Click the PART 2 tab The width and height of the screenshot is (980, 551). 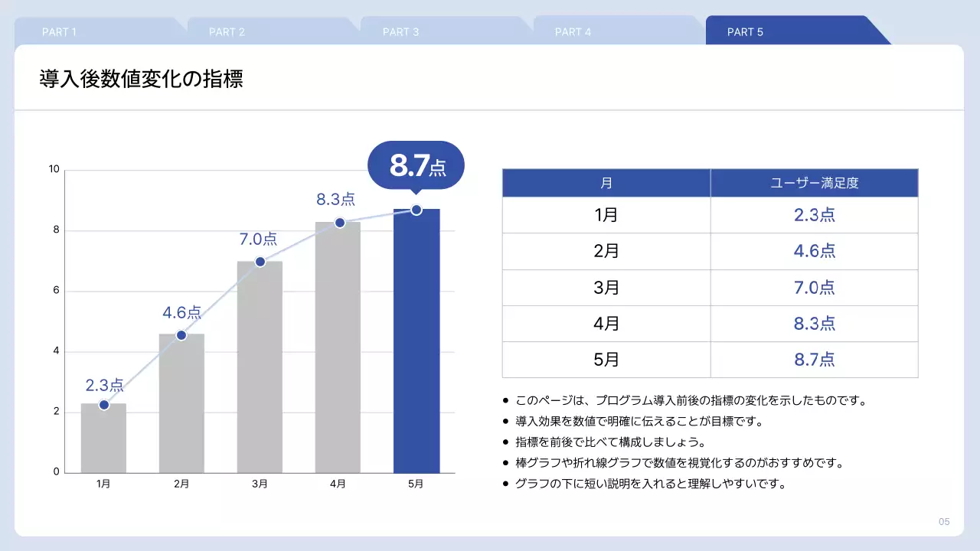227,31
